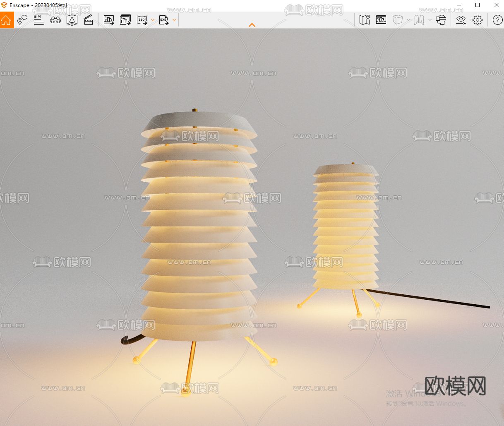Click the orange Home button
The height and width of the screenshot is (426, 504).
(x=7, y=20)
